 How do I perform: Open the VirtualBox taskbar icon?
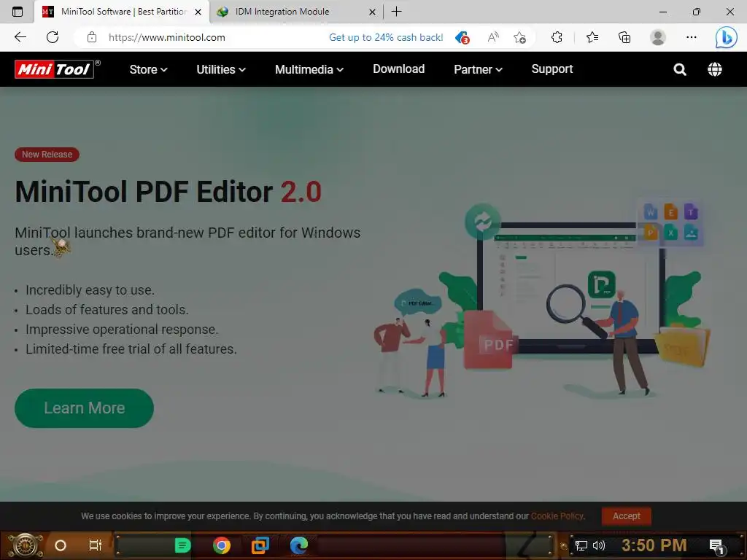tap(260, 545)
